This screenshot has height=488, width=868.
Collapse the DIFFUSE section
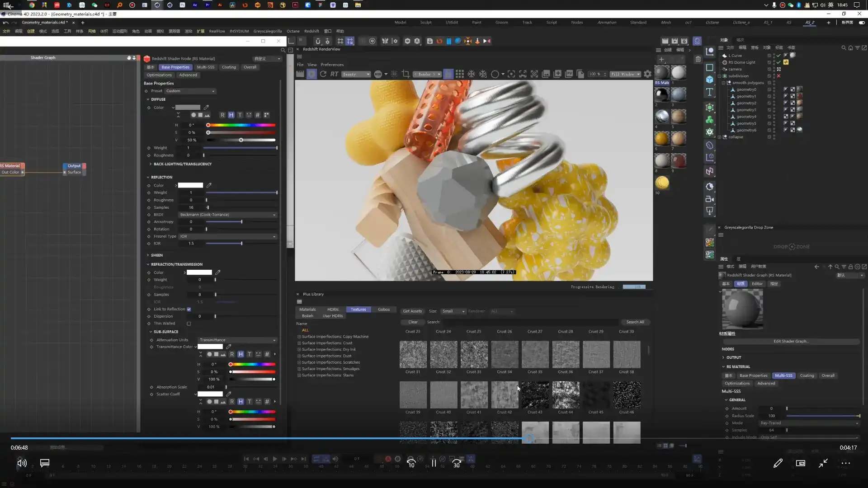[148, 99]
